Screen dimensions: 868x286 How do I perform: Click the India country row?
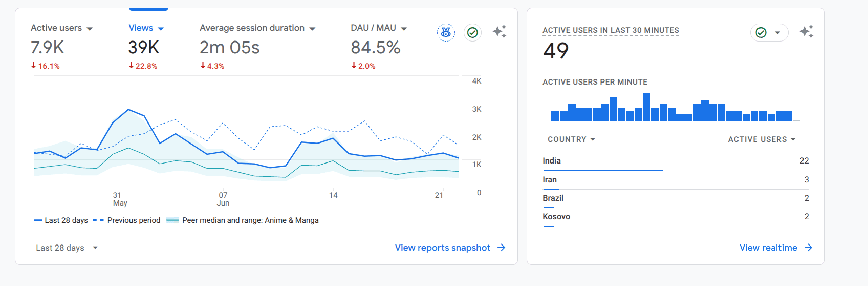click(x=676, y=161)
